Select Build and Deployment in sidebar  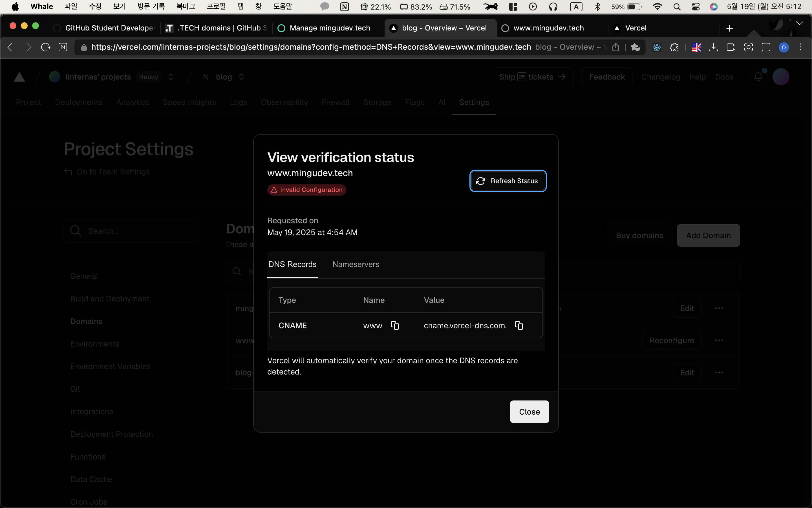(x=110, y=299)
